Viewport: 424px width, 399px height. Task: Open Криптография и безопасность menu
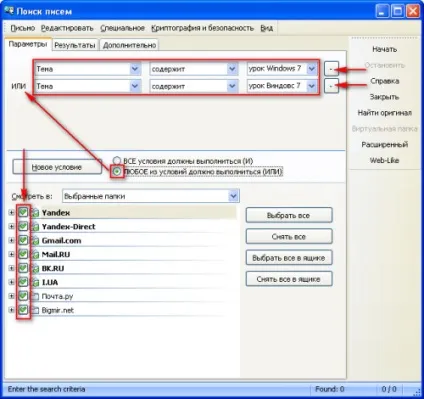202,28
